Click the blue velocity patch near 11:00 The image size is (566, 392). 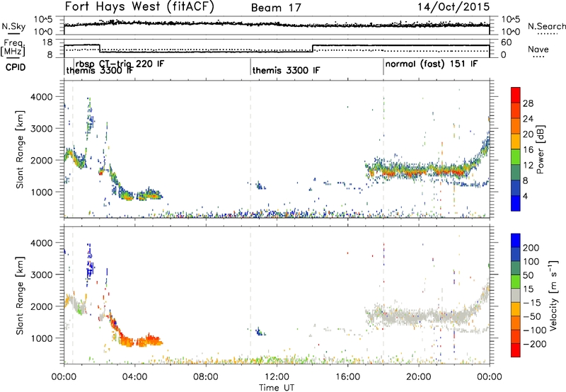pyautogui.click(x=259, y=331)
